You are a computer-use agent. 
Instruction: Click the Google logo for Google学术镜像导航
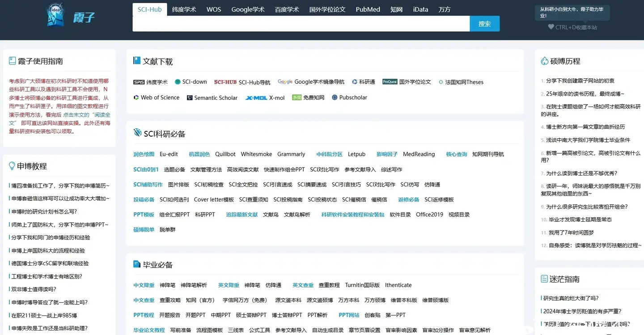pyautogui.click(x=285, y=82)
